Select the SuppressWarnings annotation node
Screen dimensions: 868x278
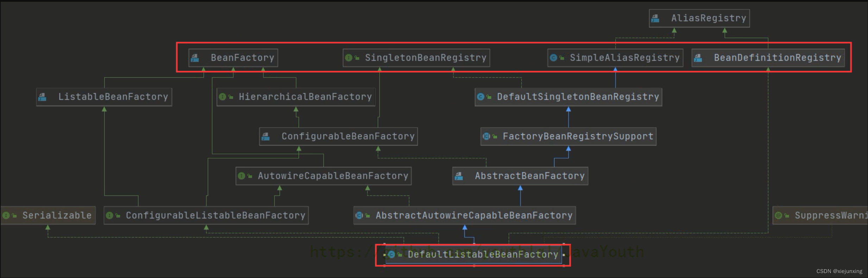coord(820,215)
